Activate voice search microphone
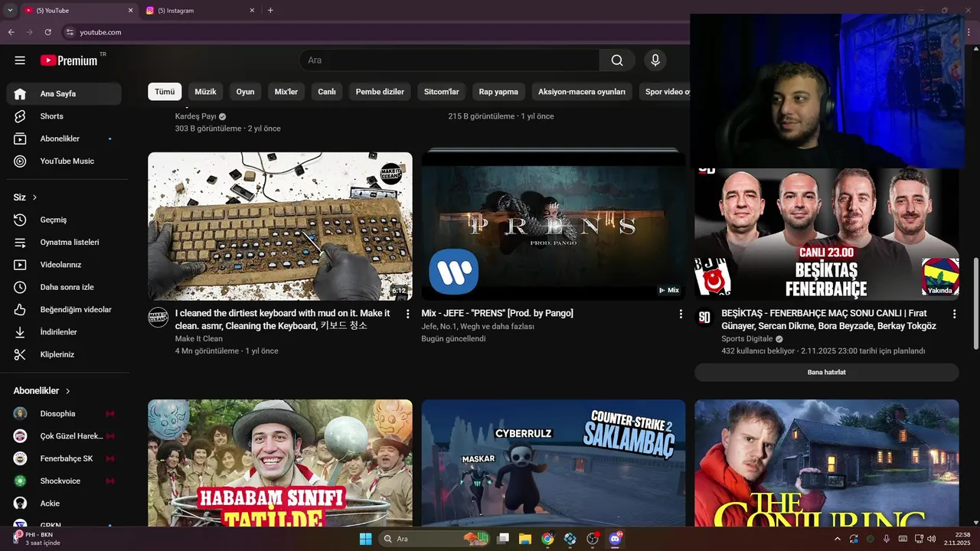Viewport: 980px width, 551px height. (x=655, y=60)
